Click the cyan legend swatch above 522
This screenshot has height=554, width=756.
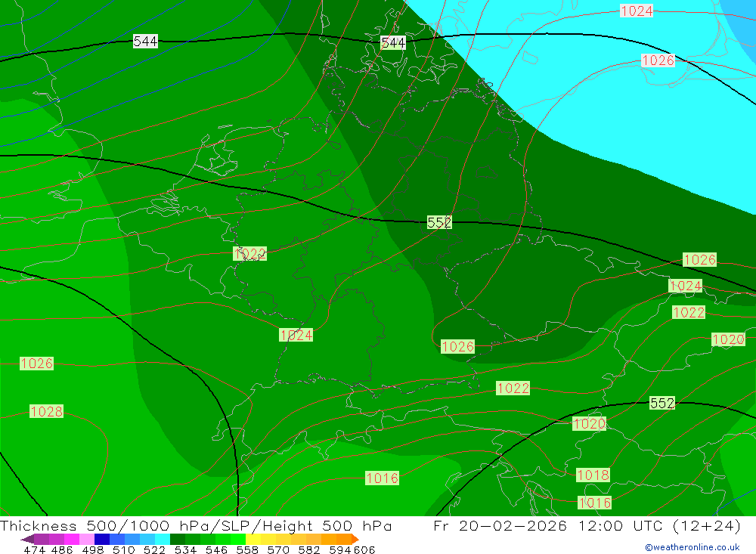click(x=163, y=539)
